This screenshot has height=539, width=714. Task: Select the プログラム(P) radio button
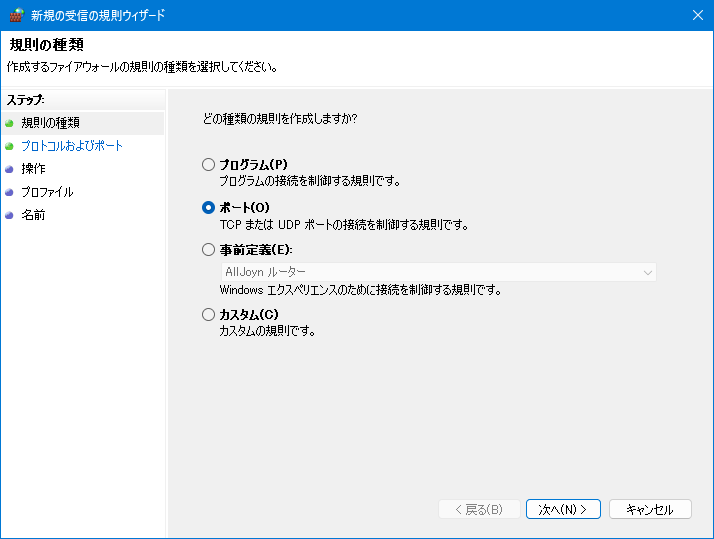point(208,164)
